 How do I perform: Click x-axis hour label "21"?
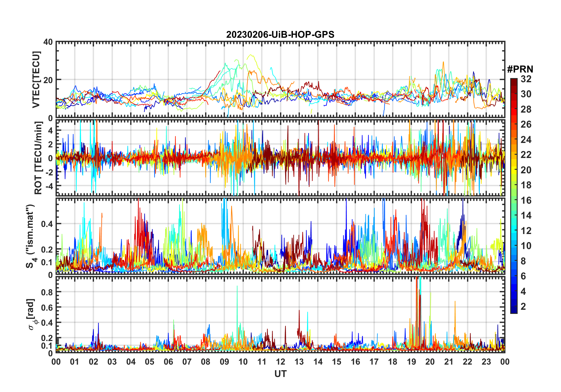(x=449, y=362)
